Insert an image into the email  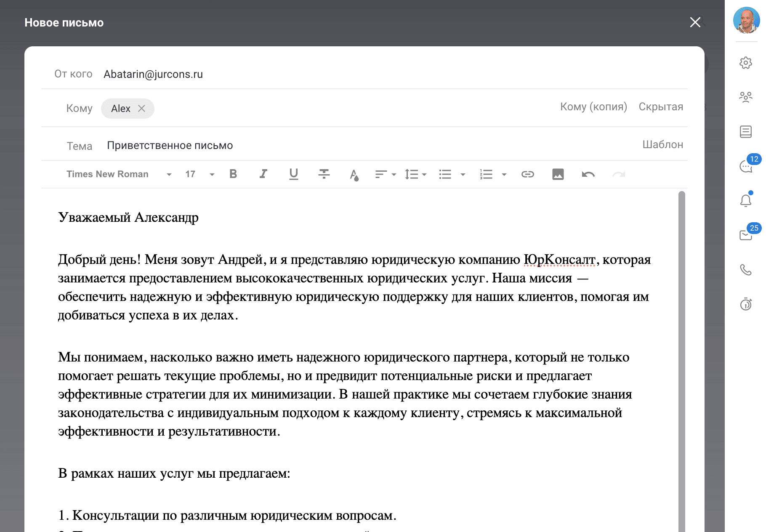click(x=558, y=174)
